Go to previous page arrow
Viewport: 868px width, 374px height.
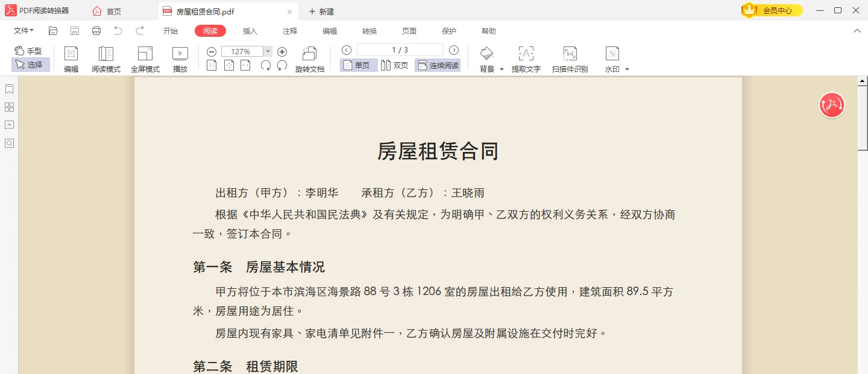point(347,50)
